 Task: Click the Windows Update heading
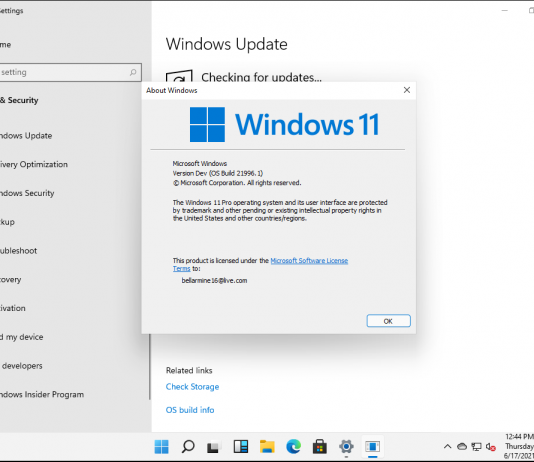pyautogui.click(x=226, y=44)
